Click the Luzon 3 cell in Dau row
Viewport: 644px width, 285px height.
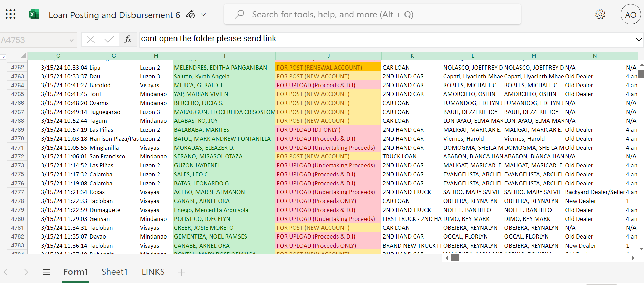click(x=156, y=76)
